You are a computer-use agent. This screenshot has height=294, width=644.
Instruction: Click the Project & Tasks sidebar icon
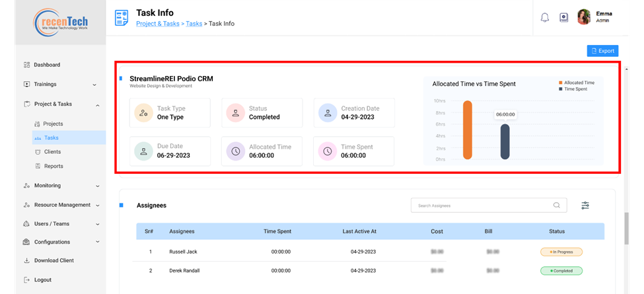click(26, 104)
